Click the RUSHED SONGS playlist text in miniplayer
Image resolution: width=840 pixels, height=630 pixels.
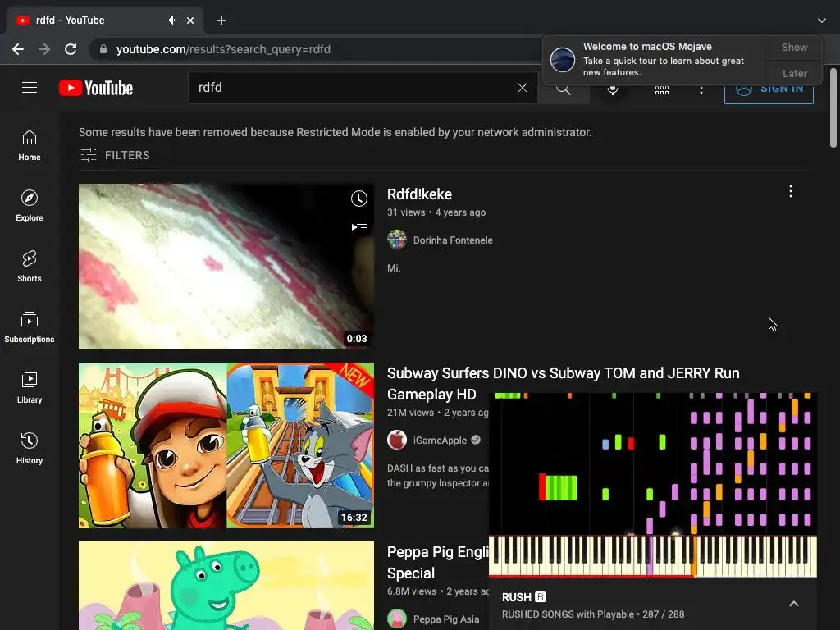(593, 614)
